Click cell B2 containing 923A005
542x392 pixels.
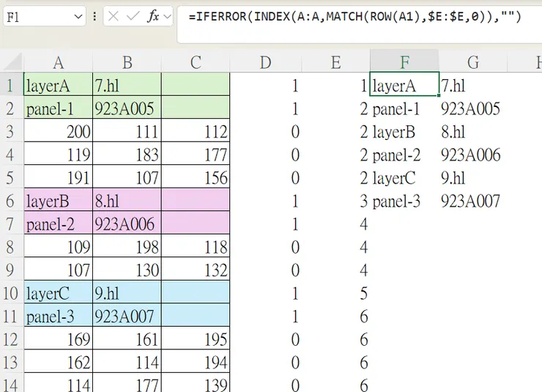[x=127, y=108]
